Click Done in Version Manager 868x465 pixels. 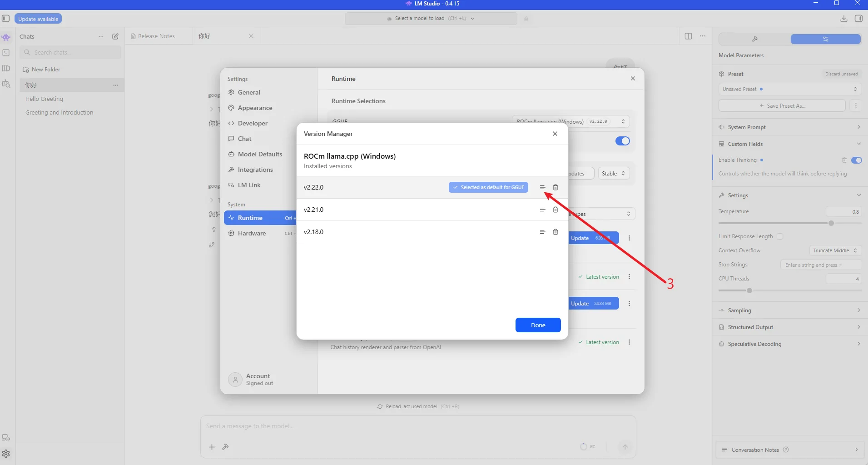(538, 325)
